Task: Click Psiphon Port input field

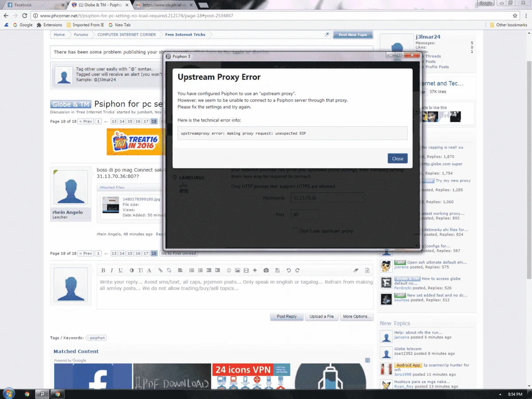Action: [305, 215]
